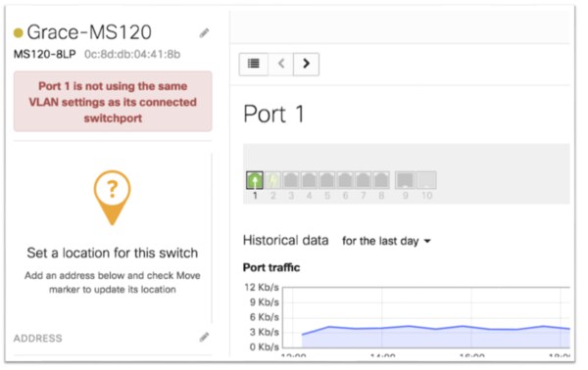The height and width of the screenshot is (370, 588).
Task: Select SFP uplink port 9
Action: pos(405,180)
